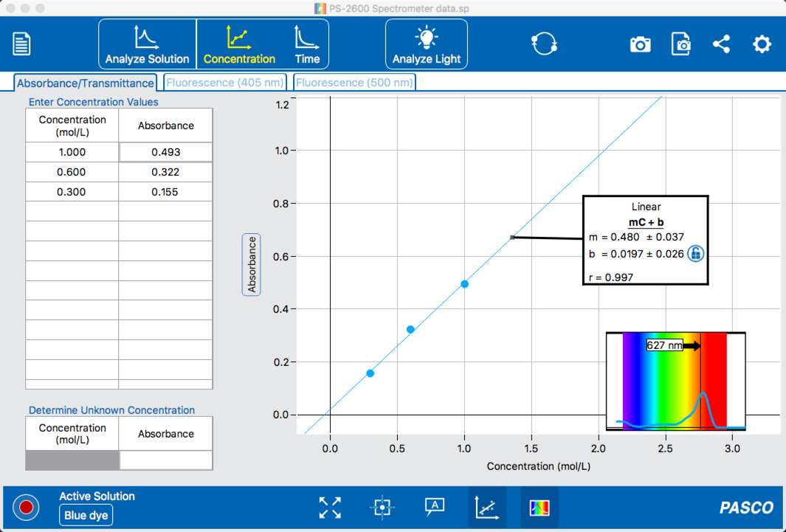This screenshot has width=786, height=532.
Task: Open settings gear icon
Action: coord(762,44)
